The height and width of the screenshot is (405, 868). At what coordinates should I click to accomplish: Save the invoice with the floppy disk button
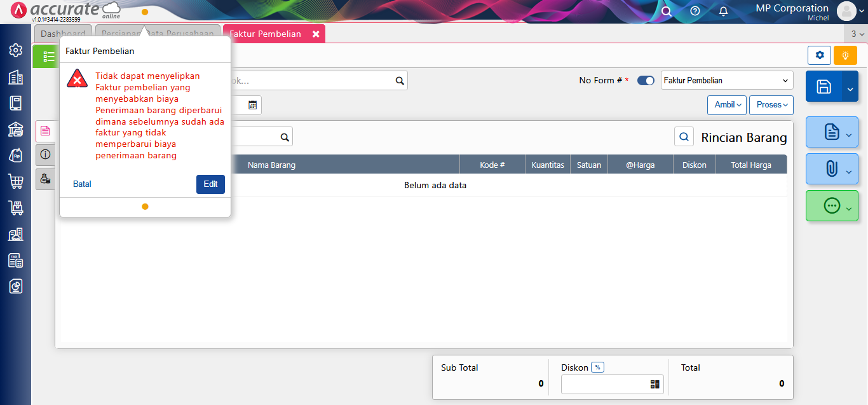pyautogui.click(x=824, y=86)
